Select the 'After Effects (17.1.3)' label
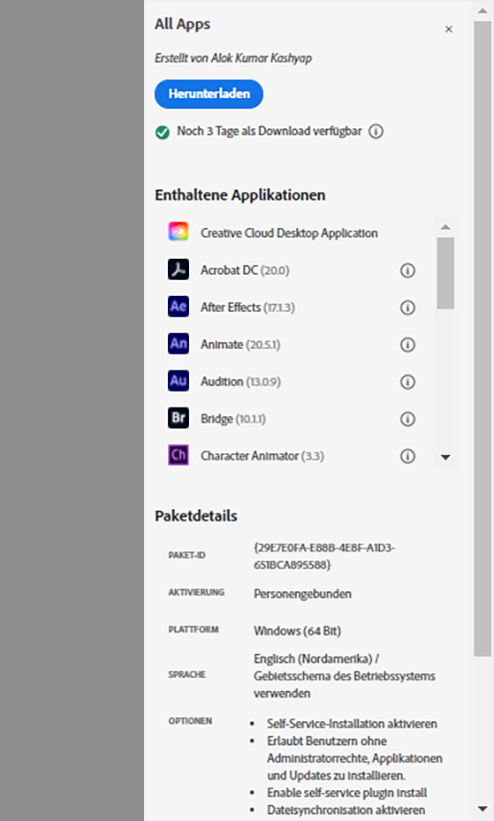 coord(248,308)
